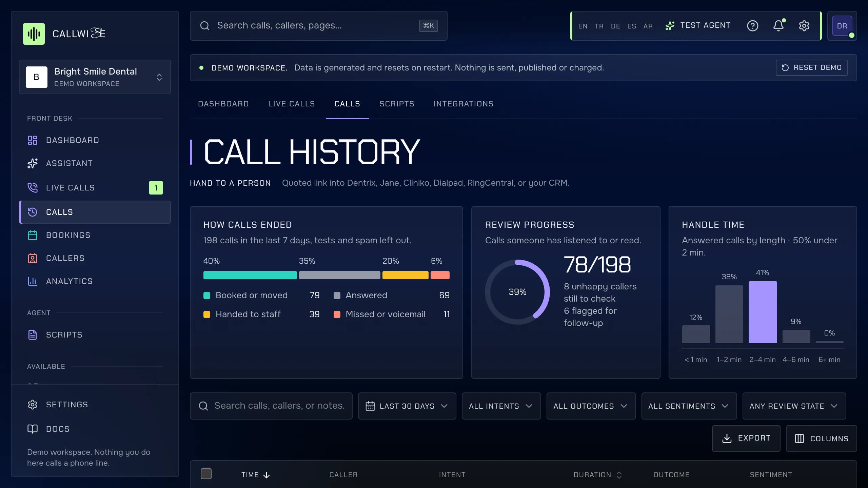This screenshot has height=488, width=868.
Task: Open the Last 30 Days date dropdown
Action: 407,406
